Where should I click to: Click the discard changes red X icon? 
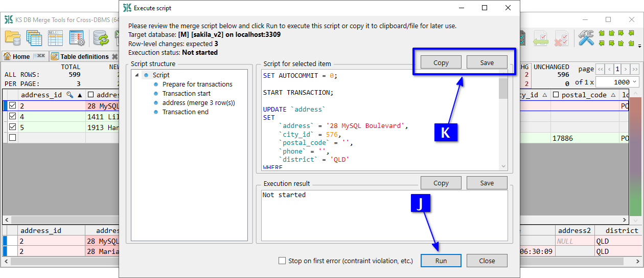561,38
